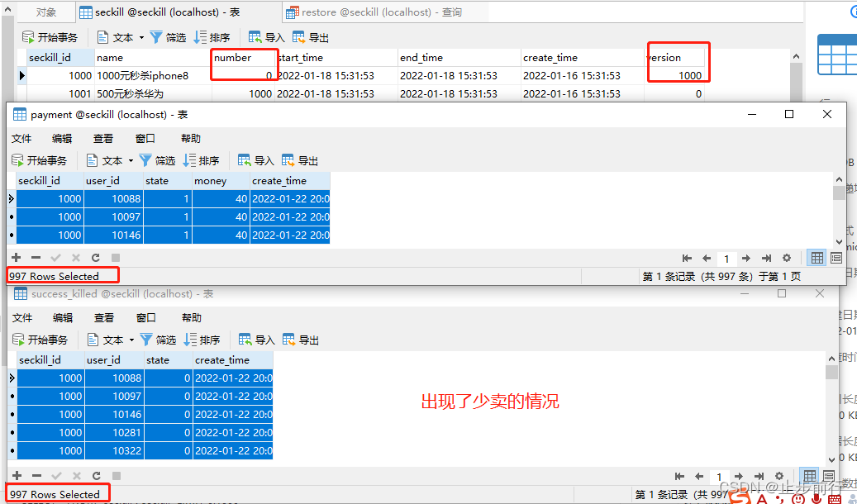The image size is (857, 504).
Task: Click page number field in payment window
Action: [x=726, y=259]
